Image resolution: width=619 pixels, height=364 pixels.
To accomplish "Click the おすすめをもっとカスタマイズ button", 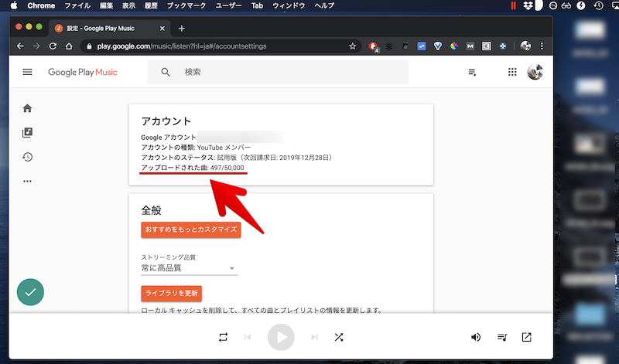I will pos(191,230).
